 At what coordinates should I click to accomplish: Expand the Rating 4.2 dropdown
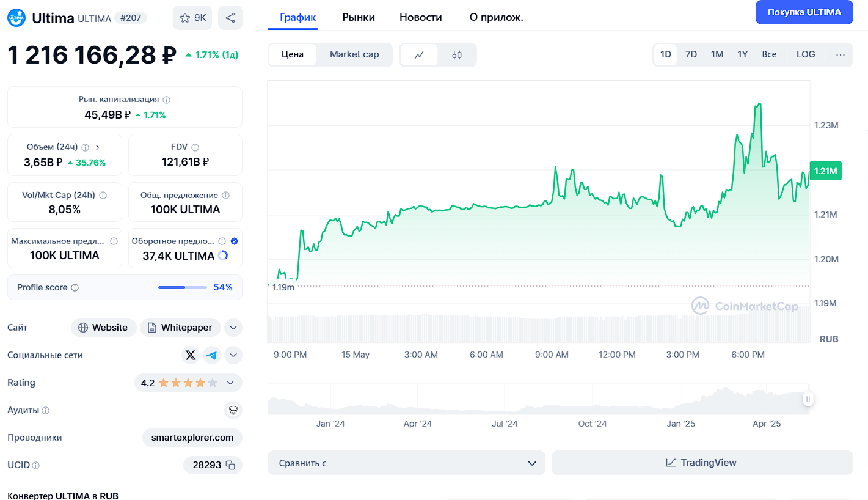[230, 383]
